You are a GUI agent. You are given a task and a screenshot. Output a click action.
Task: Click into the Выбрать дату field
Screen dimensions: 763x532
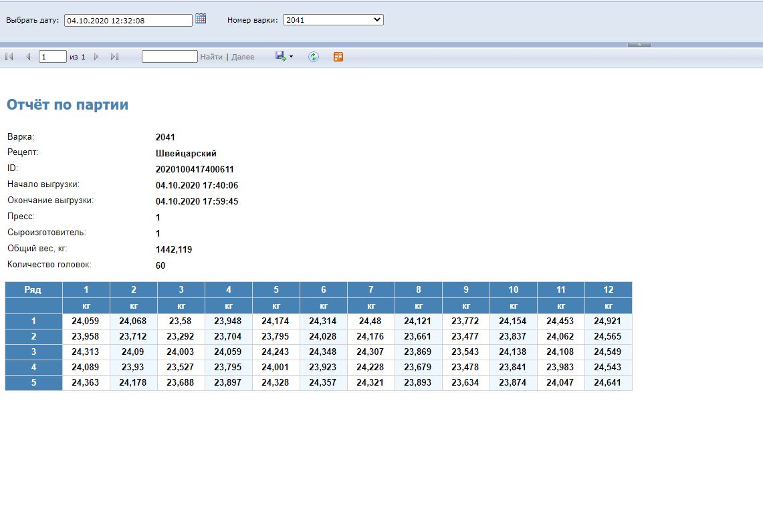tap(128, 21)
